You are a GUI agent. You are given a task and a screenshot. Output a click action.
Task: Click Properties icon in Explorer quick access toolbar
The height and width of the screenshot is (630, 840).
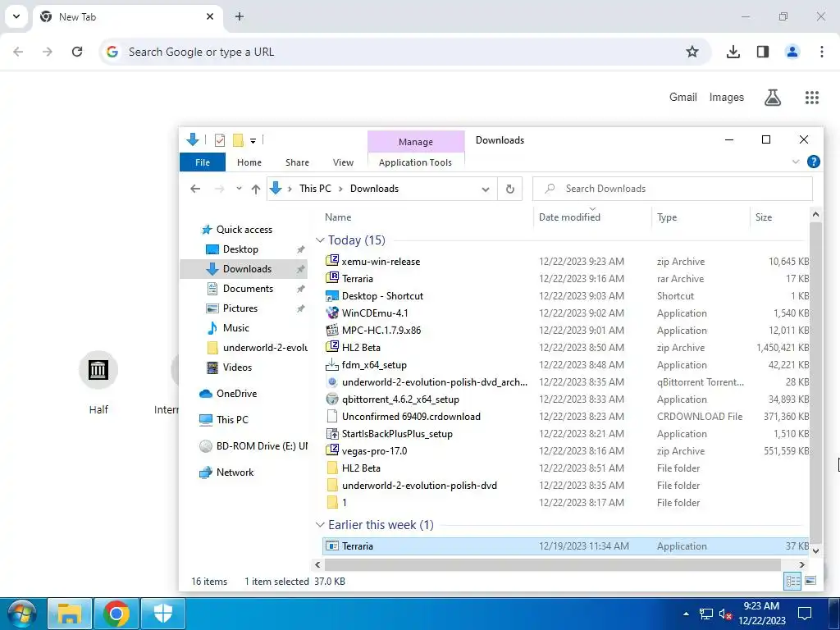(x=220, y=140)
